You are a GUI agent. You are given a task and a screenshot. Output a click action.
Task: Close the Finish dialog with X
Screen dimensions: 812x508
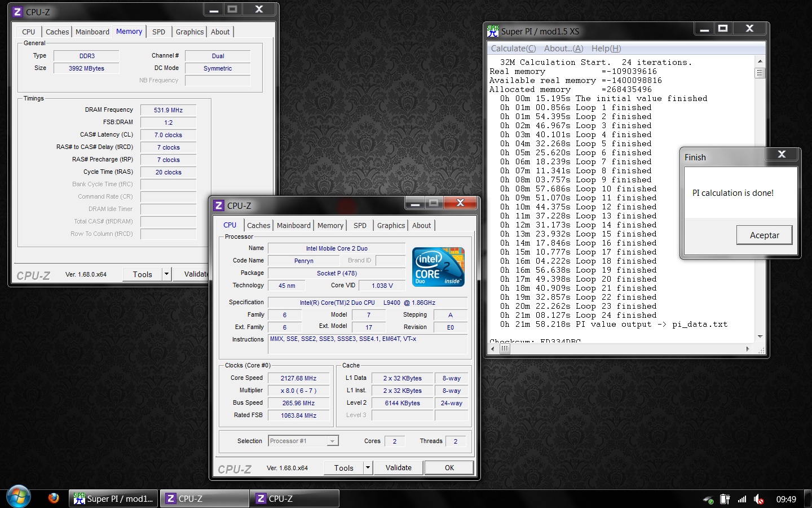[x=782, y=154]
